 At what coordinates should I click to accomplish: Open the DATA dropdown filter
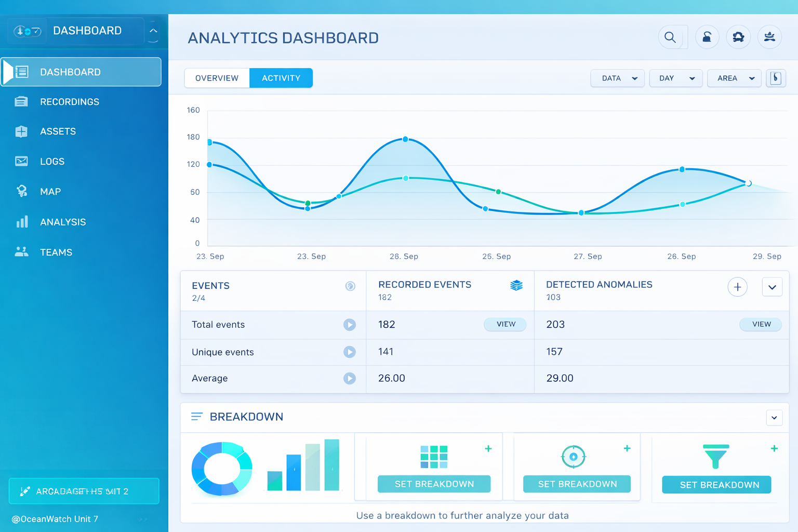(617, 78)
